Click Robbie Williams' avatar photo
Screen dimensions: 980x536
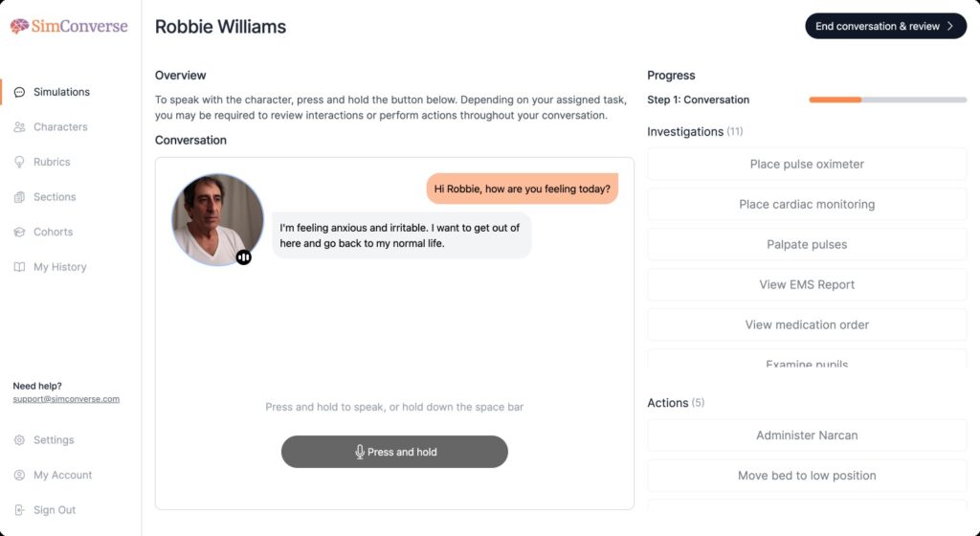[x=217, y=219]
